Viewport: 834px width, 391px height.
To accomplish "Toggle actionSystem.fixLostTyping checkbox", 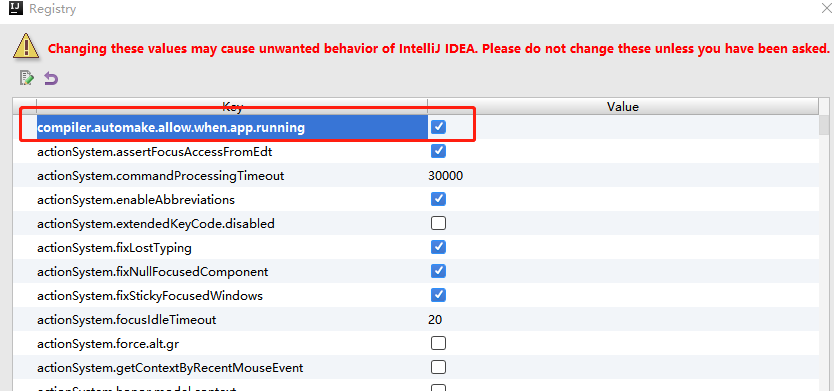I will [438, 247].
